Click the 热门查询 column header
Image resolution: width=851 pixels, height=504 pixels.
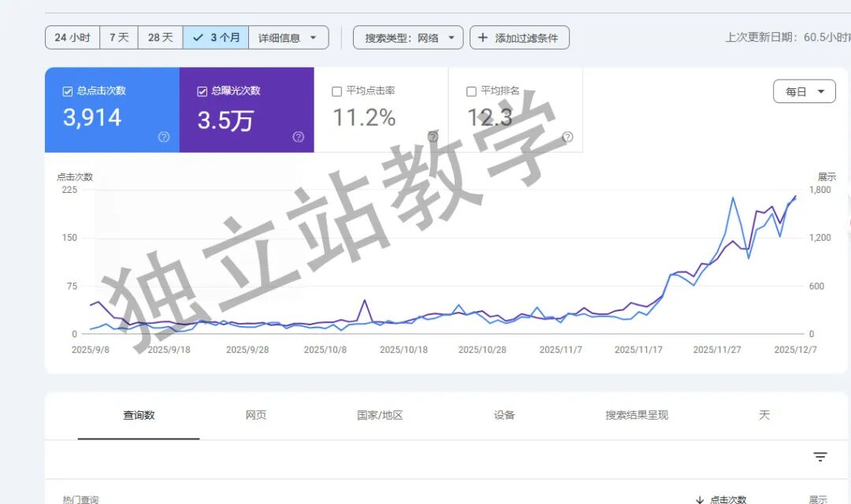pyautogui.click(x=81, y=499)
